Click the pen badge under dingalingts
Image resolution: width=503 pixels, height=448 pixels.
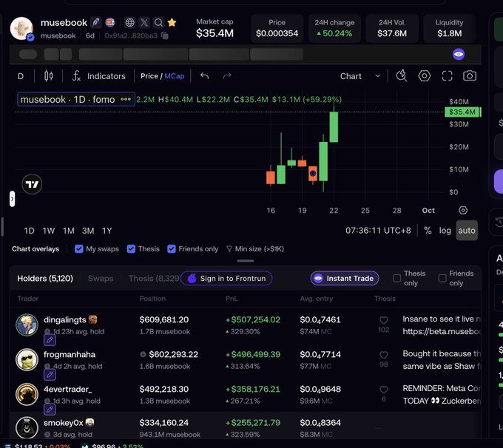tap(50, 340)
